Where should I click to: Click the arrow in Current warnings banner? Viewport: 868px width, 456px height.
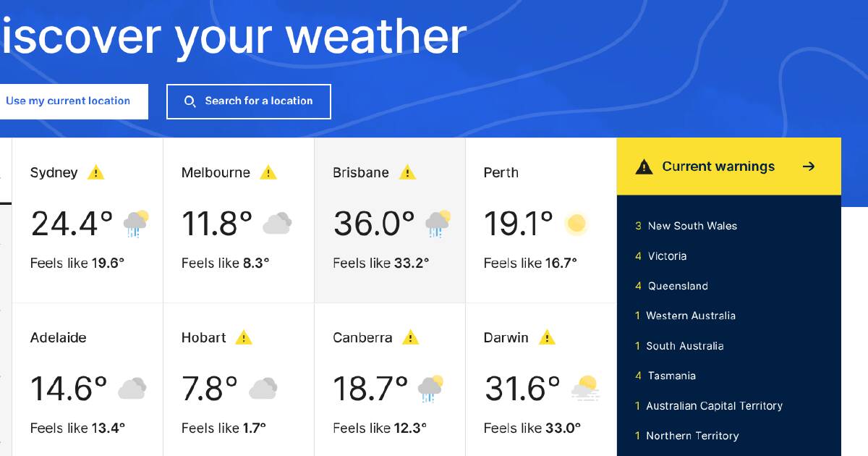(x=809, y=166)
